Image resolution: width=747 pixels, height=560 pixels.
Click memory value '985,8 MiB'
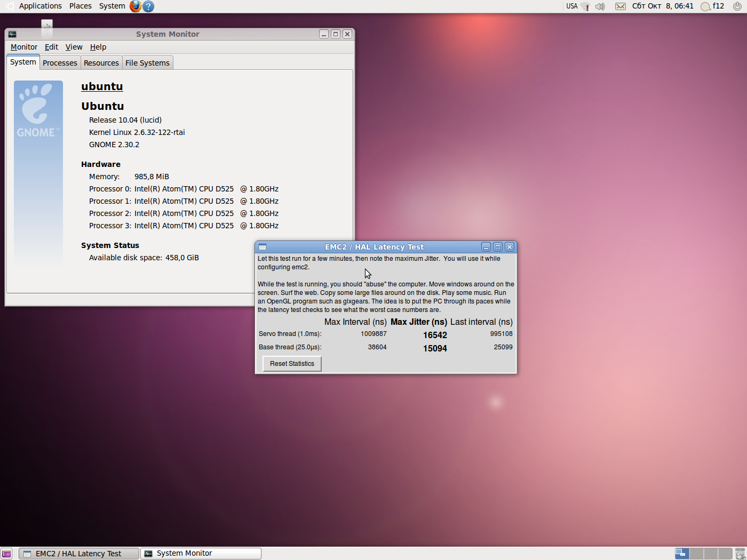click(152, 177)
